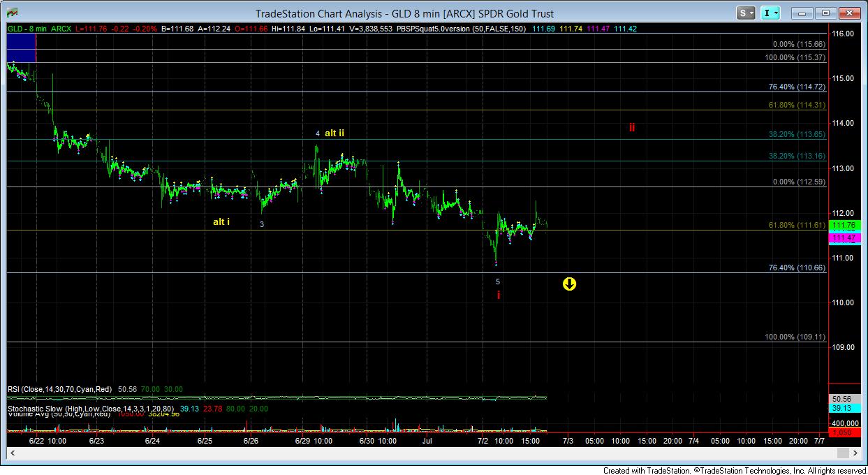Click the bid value 'B=111.68'

tap(177, 29)
